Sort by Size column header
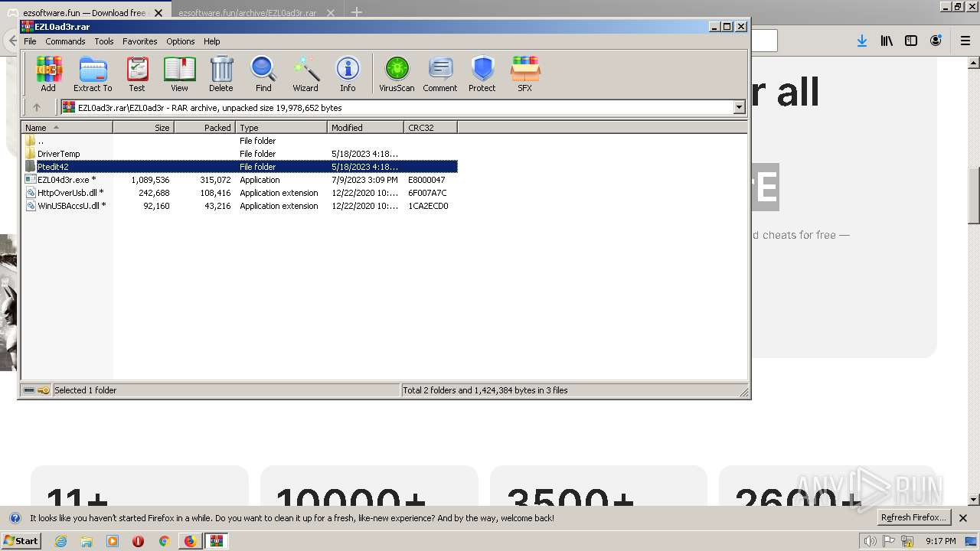Screen dimensions: 980x551 tap(144, 127)
